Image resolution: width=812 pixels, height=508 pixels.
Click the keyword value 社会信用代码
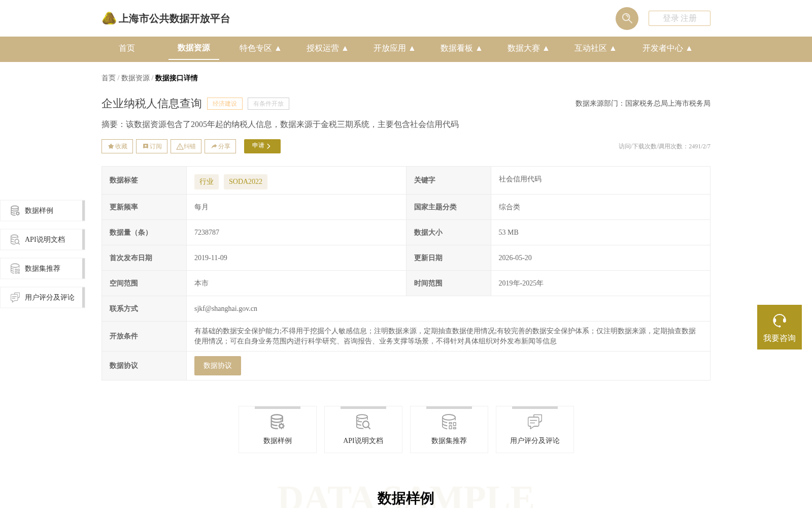point(520,179)
